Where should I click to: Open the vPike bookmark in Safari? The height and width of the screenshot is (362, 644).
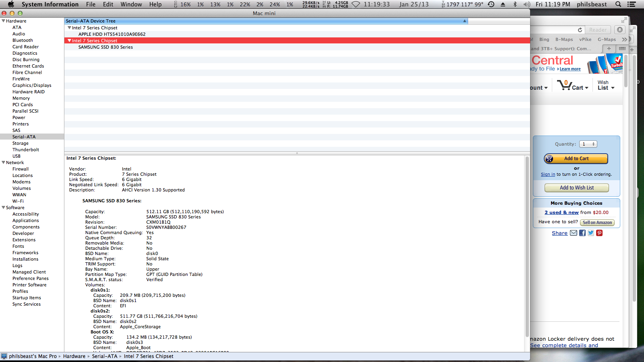click(x=585, y=39)
